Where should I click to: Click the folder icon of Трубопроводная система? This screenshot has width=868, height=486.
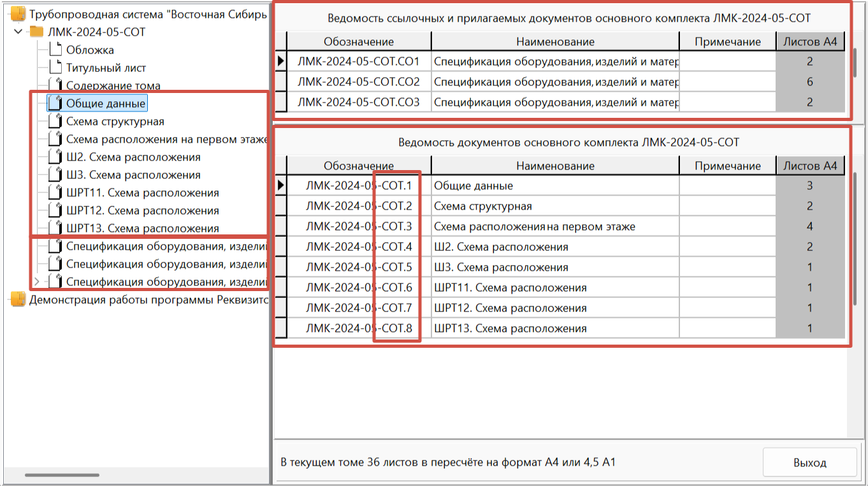(x=18, y=14)
